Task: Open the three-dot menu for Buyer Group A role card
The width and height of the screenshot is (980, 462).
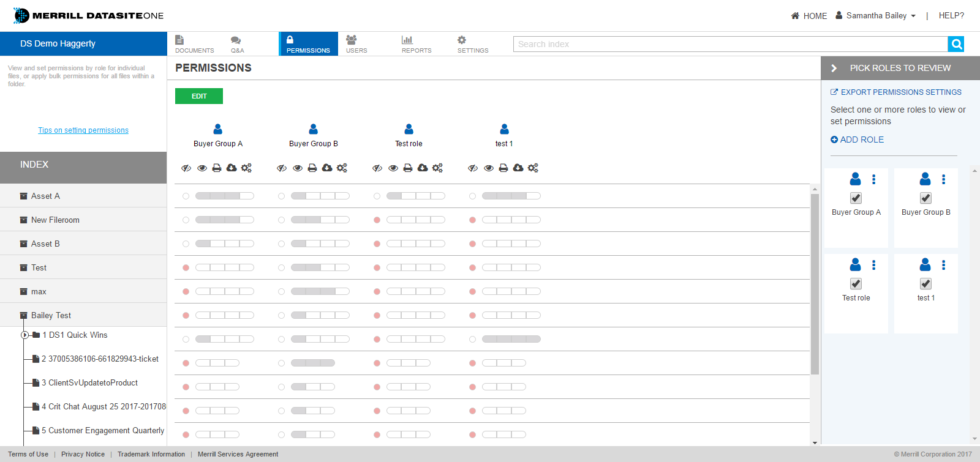Action: tap(874, 179)
